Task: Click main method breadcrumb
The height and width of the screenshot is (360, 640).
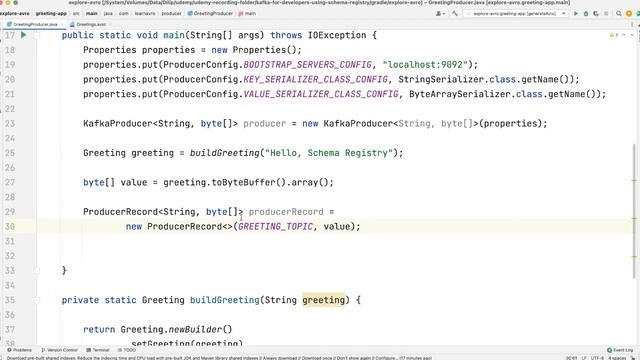Action: 247,13
